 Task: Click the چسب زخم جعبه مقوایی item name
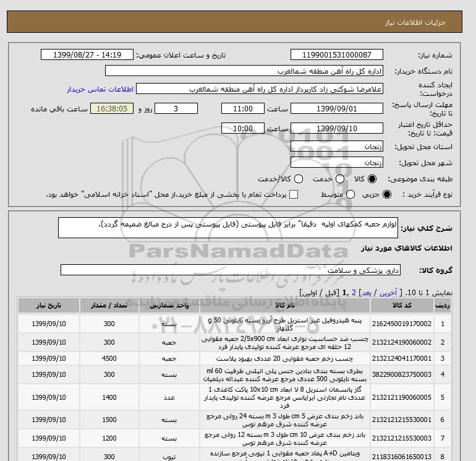click(x=285, y=358)
